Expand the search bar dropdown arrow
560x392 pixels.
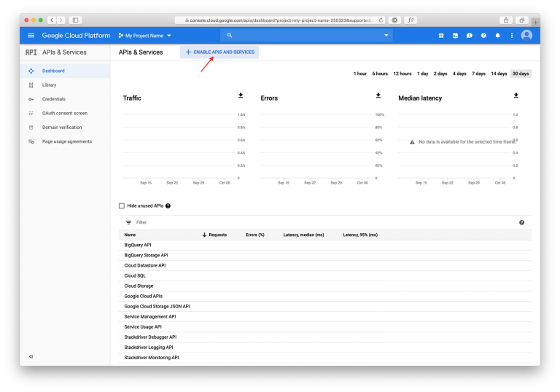(x=386, y=35)
